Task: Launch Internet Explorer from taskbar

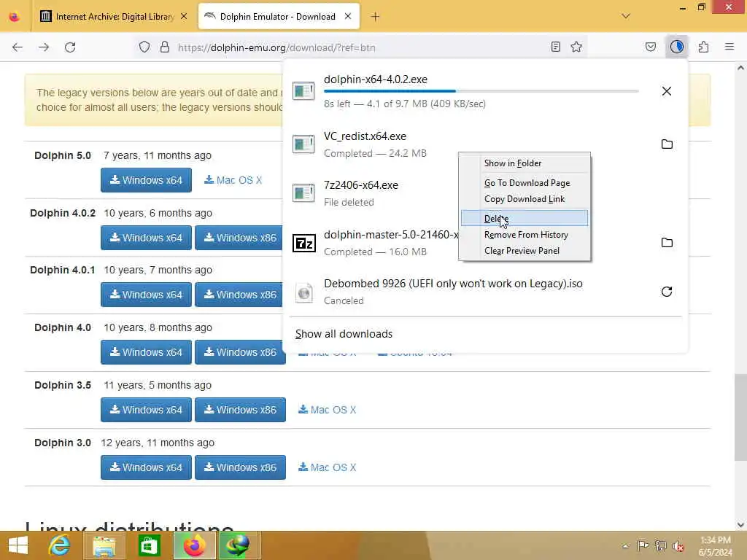Action: [x=60, y=545]
